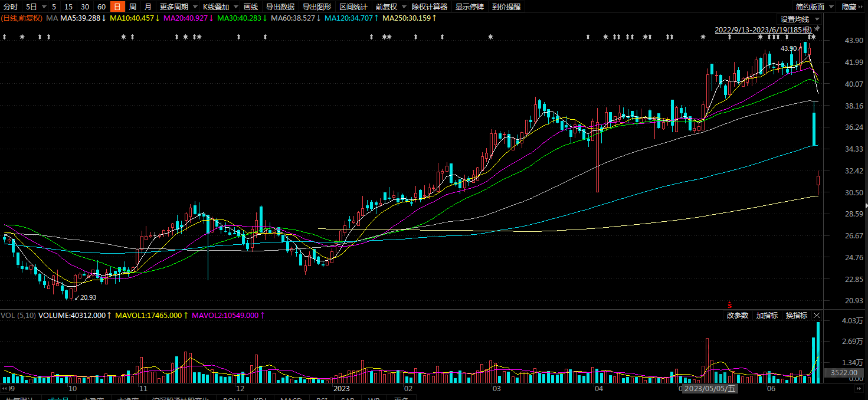This screenshot has height=400, width=868.
Task: Switch to daily (日) K-line period
Action: 117,7
